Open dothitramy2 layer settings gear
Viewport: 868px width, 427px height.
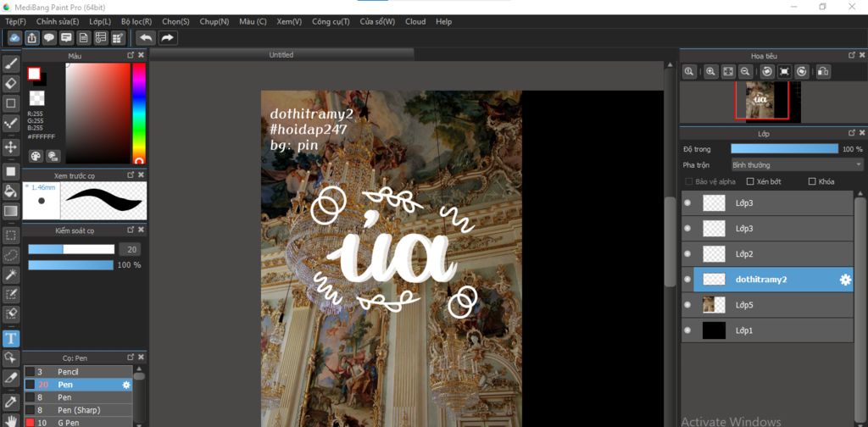point(845,280)
